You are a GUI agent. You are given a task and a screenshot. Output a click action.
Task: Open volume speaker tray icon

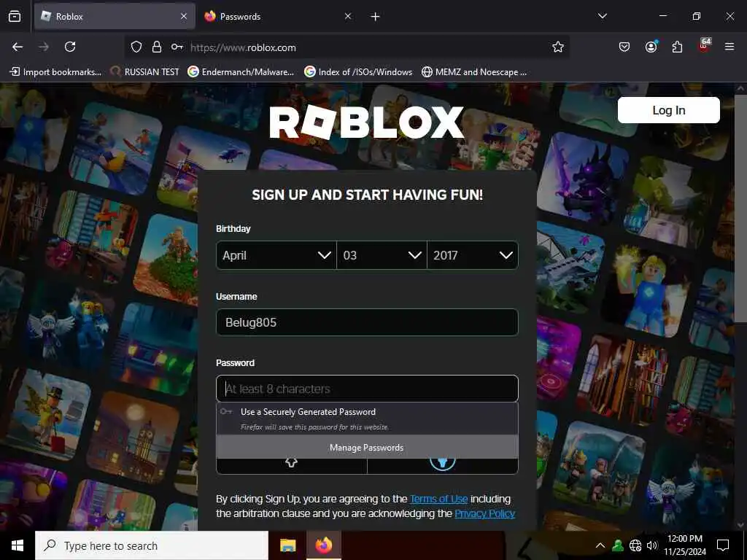coord(651,545)
